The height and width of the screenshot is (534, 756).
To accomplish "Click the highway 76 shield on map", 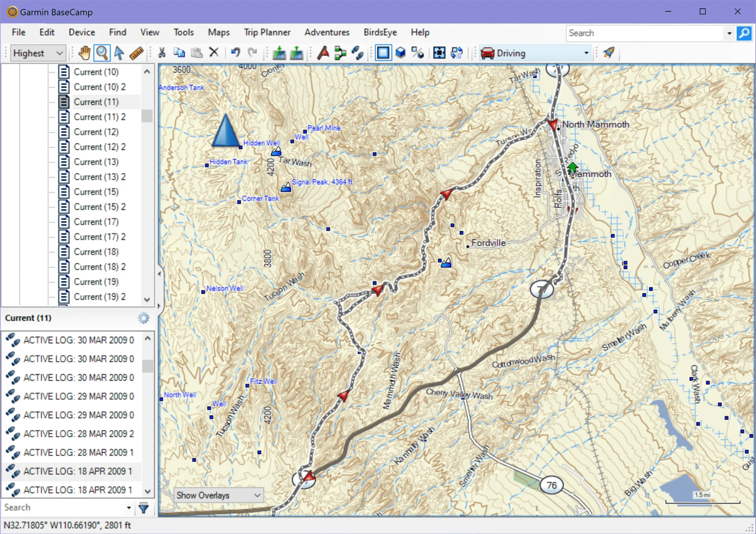I will [x=551, y=485].
